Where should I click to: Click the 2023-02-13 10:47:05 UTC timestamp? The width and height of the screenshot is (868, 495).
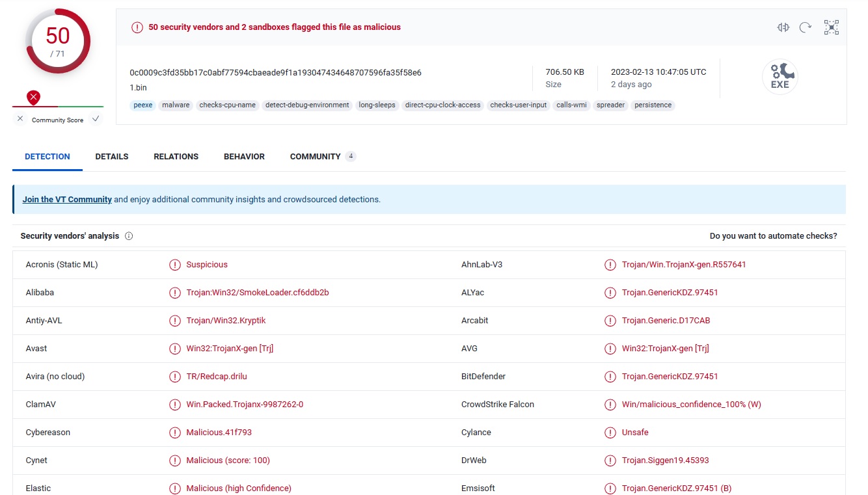658,72
